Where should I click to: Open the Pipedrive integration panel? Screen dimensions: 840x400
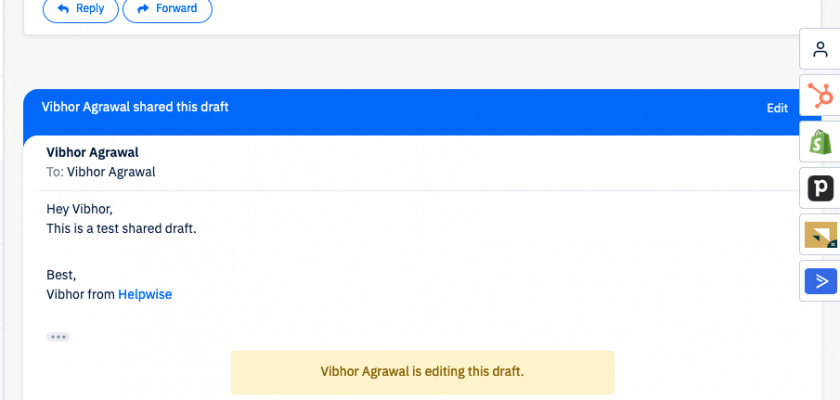click(820, 188)
